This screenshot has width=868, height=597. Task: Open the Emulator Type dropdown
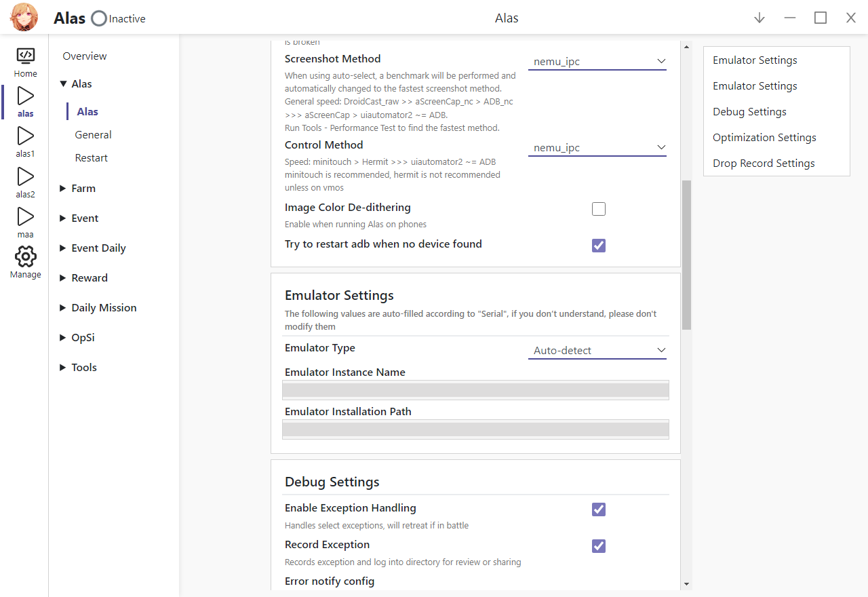597,351
